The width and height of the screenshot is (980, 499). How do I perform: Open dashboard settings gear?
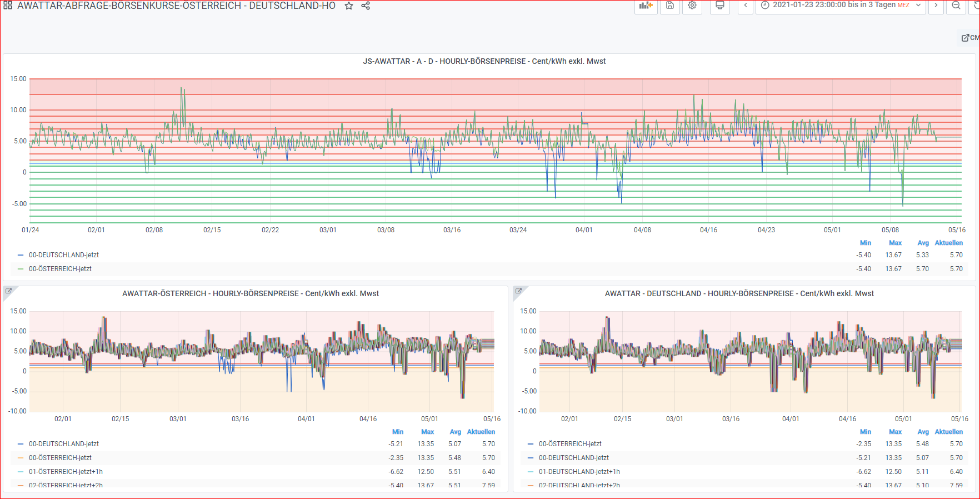click(x=692, y=6)
